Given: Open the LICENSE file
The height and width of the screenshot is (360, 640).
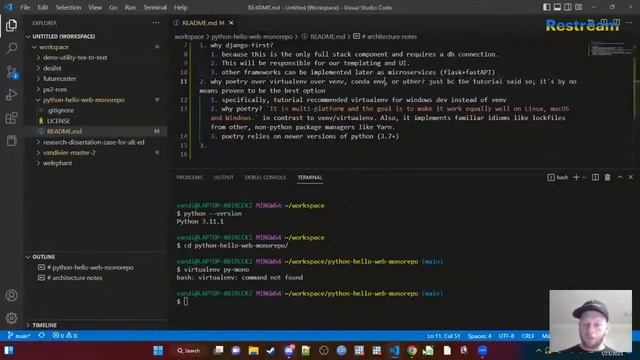Looking at the screenshot, I should click(58, 121).
